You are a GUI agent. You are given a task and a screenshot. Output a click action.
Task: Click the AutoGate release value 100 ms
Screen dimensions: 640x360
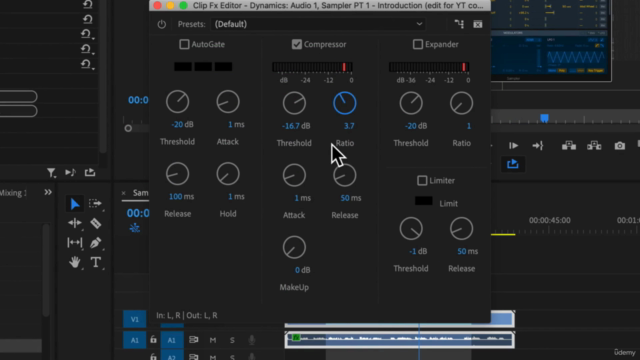(x=182, y=197)
